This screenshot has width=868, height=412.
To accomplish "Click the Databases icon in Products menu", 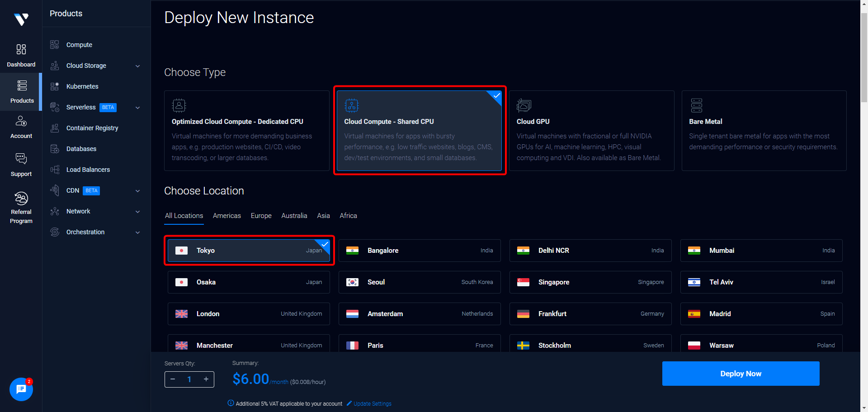I will 55,149.
